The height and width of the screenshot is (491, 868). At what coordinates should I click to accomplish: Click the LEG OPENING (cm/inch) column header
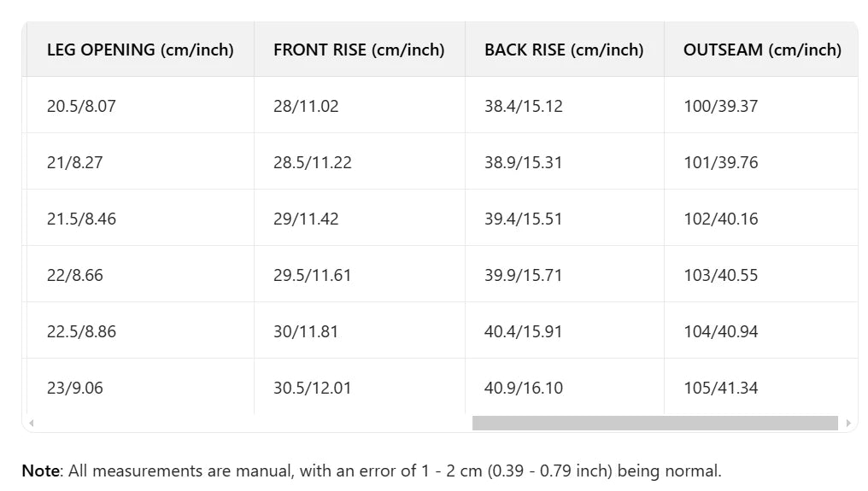coord(140,50)
